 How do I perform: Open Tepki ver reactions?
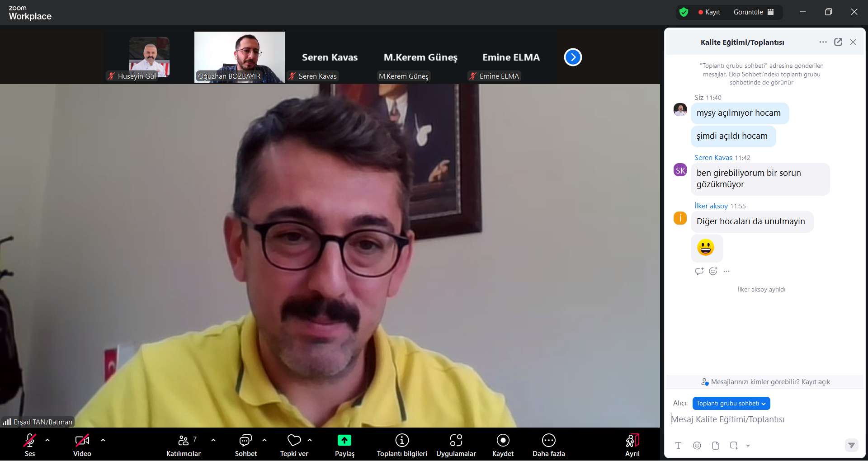pos(294,444)
